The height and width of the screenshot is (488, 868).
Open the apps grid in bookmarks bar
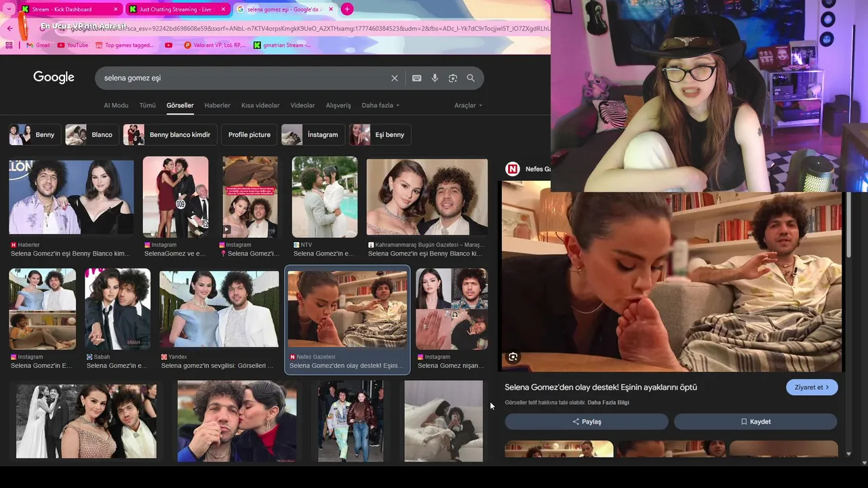(9, 45)
